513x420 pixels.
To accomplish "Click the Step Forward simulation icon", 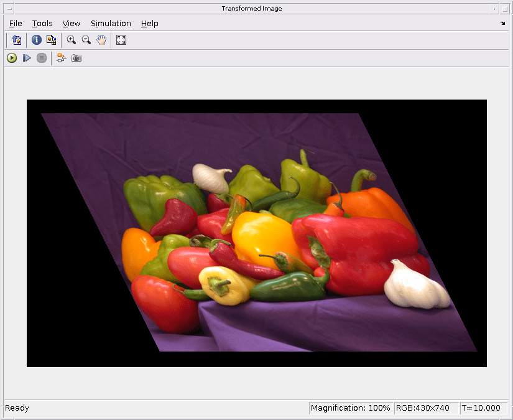I will coord(27,58).
